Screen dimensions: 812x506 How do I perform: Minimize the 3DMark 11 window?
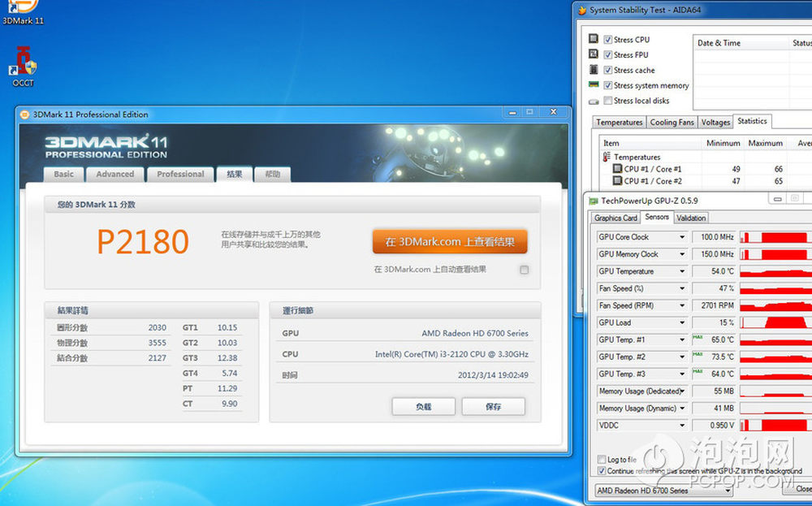(512, 112)
